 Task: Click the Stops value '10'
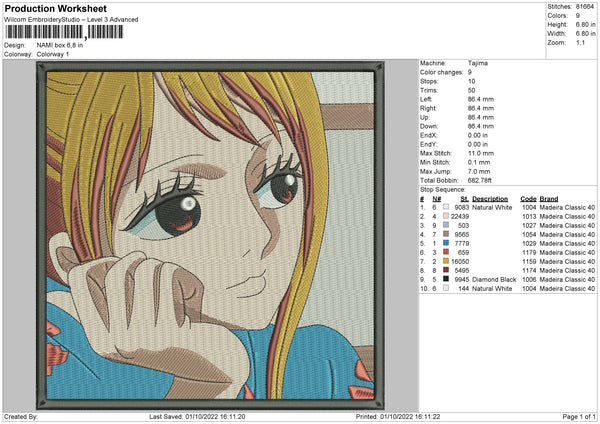point(471,81)
